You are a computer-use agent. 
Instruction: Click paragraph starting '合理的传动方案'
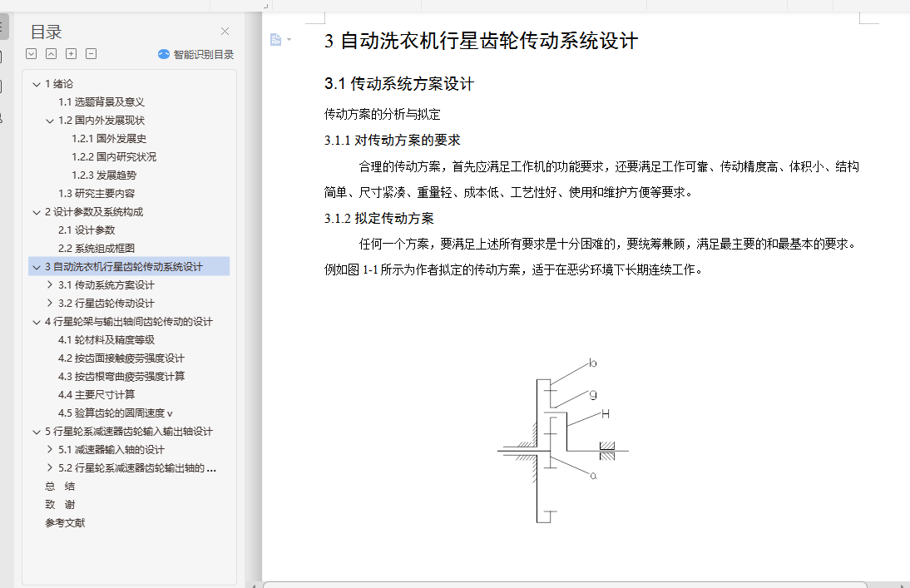[591, 180]
